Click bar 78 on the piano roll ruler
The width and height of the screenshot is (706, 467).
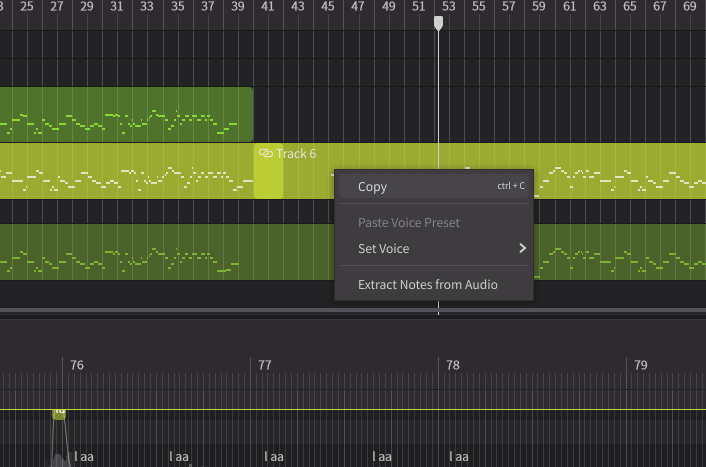coord(453,365)
